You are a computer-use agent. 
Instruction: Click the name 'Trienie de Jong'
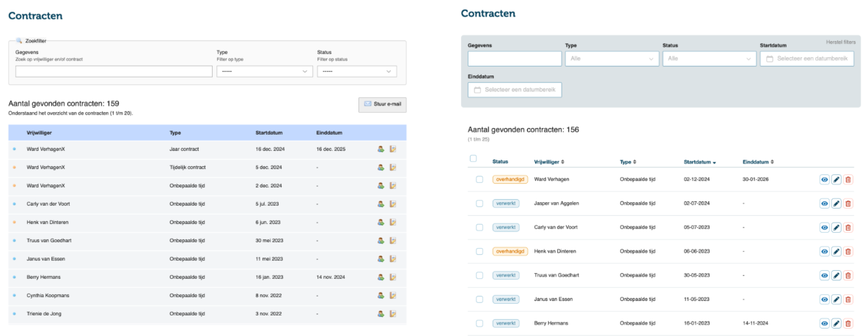tap(44, 314)
